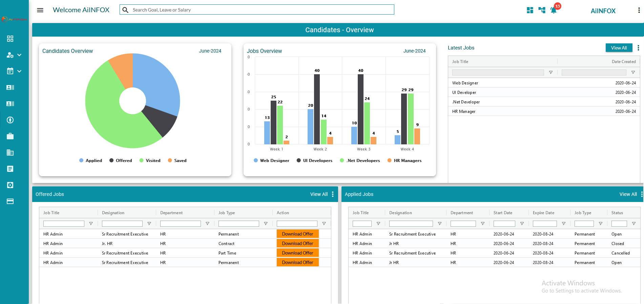Select Applied Jobs row with Cancelled status
The height and width of the screenshot is (304, 644).
494,253
